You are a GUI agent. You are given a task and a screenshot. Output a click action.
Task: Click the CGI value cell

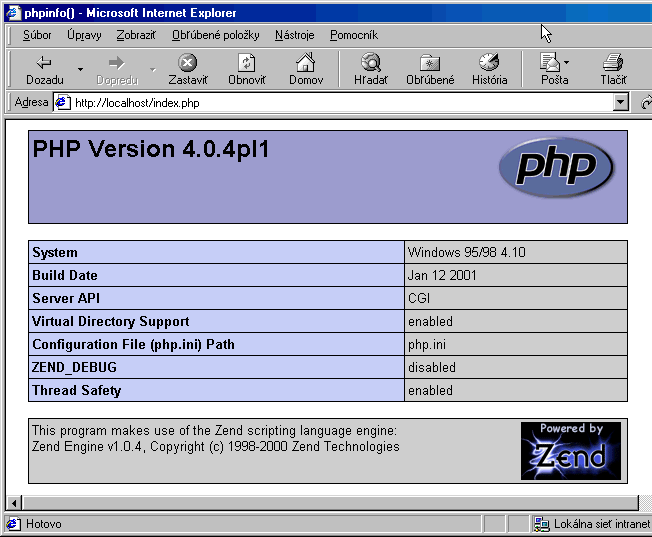(x=516, y=298)
